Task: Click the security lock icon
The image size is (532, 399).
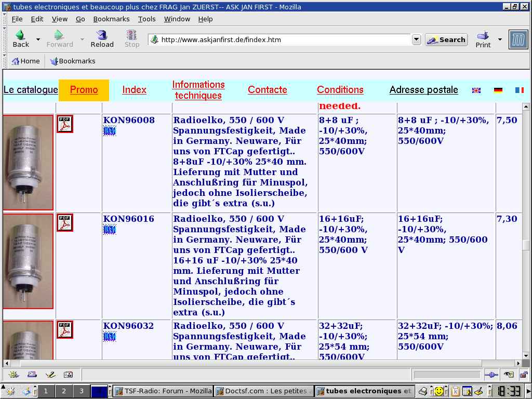Action: (524, 375)
